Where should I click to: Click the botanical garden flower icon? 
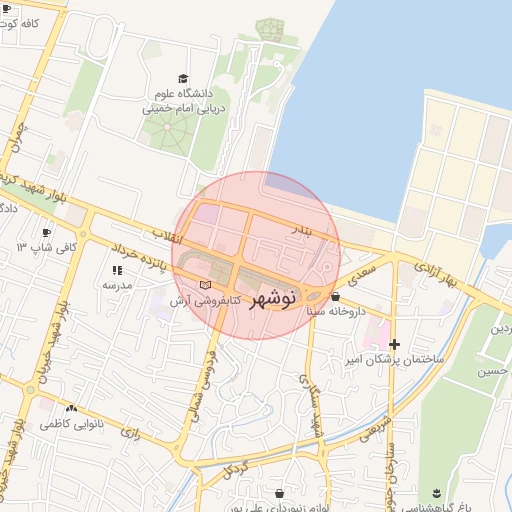pos(436,493)
